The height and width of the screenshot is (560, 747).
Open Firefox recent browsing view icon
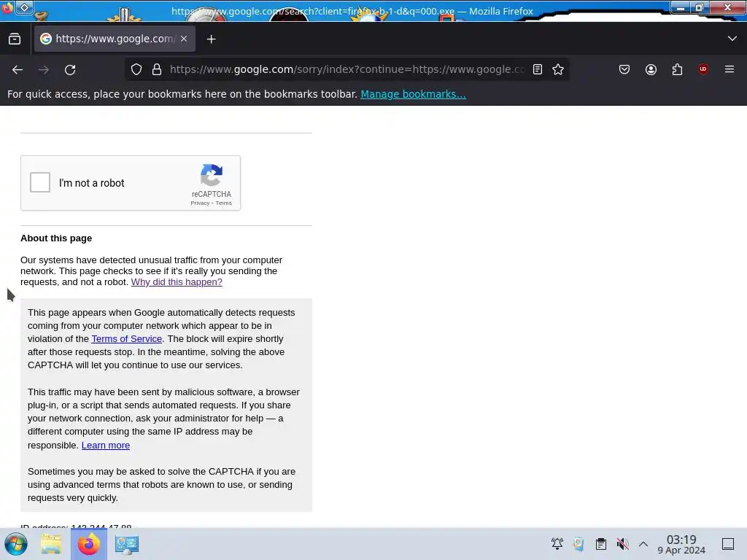(15, 39)
